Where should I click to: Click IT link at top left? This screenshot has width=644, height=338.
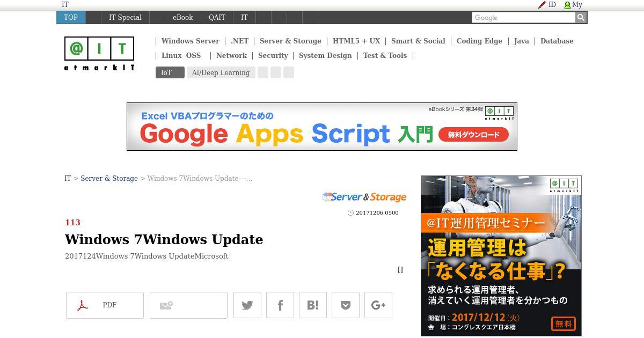pyautogui.click(x=65, y=5)
